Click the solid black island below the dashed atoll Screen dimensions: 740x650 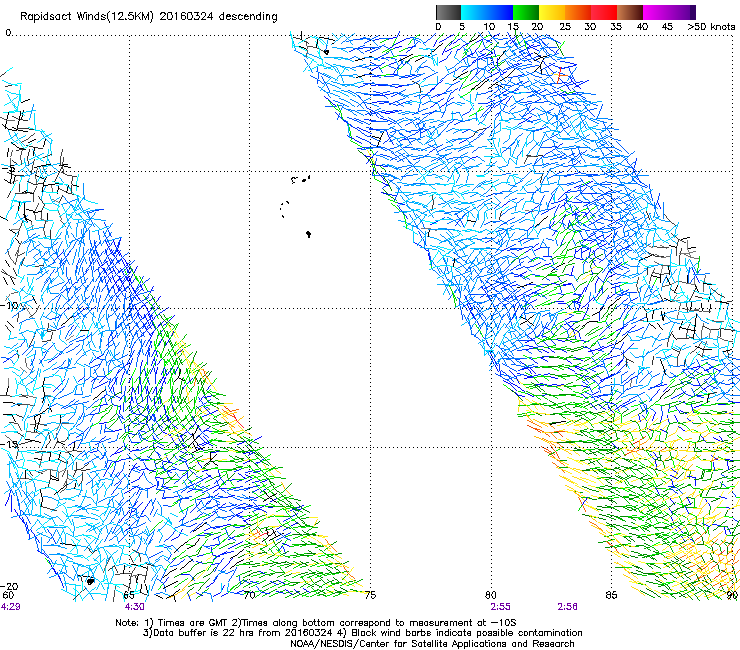pyautogui.click(x=309, y=234)
